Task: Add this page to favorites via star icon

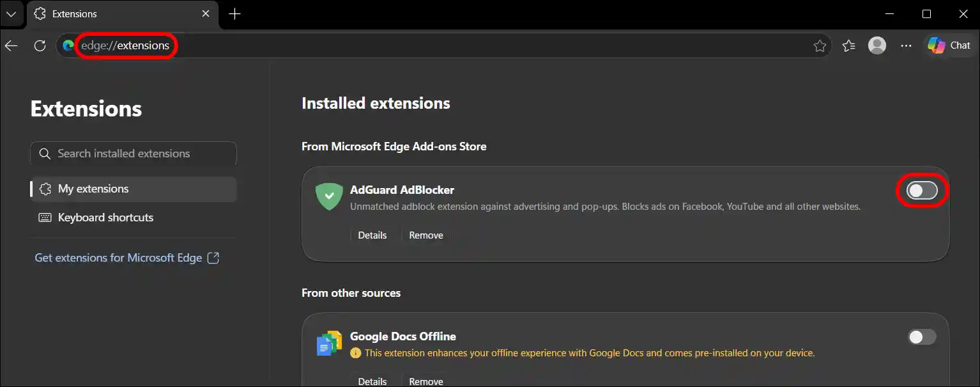Action: pos(820,45)
